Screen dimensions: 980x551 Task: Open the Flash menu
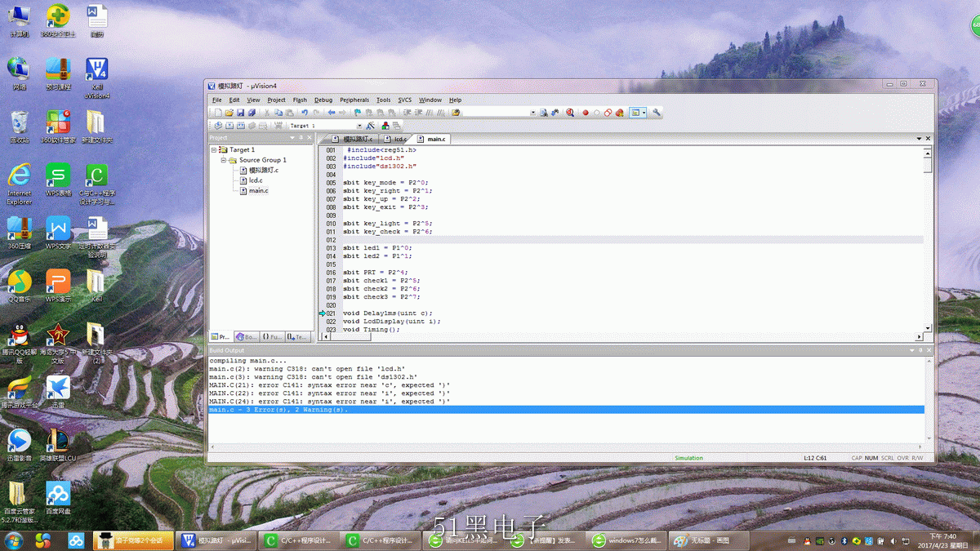300,100
